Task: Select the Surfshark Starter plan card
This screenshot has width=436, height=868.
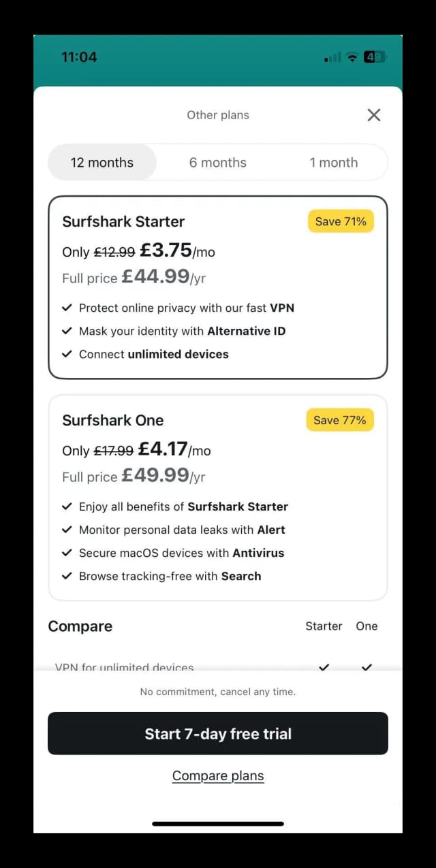Action: (x=218, y=287)
